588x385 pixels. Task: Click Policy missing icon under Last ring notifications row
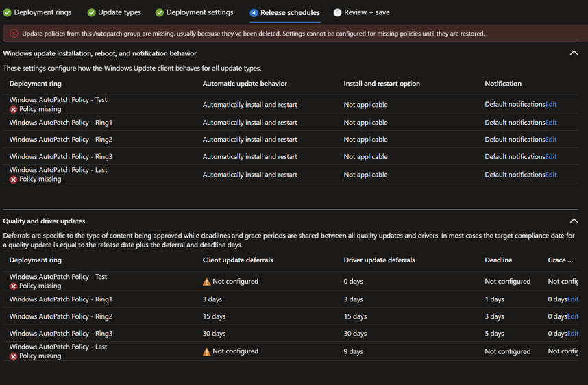(13, 179)
